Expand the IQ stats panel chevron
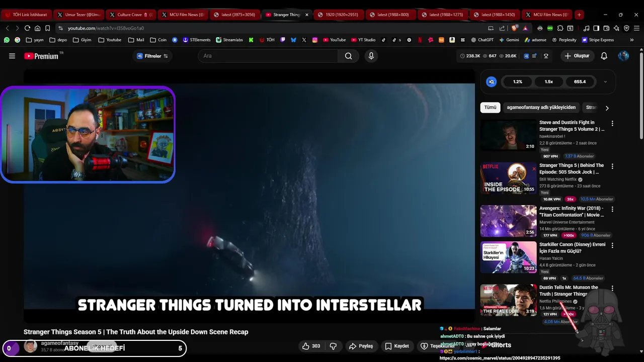The image size is (644, 362). click(605, 81)
